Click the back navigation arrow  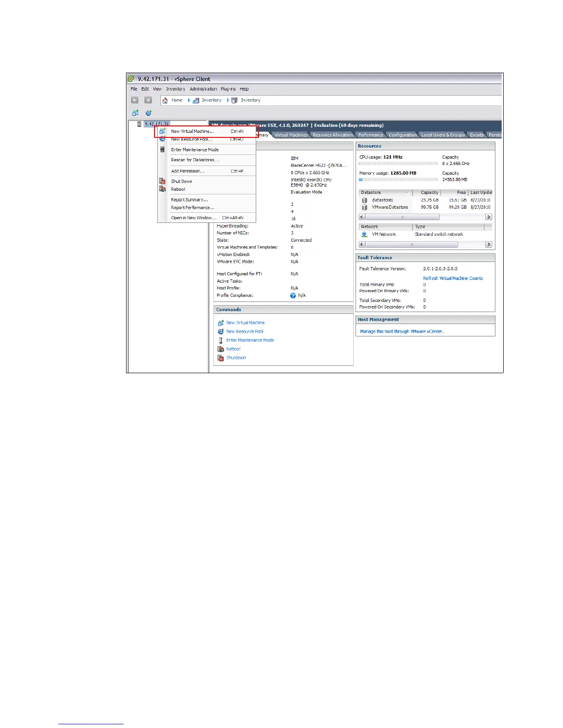135,100
